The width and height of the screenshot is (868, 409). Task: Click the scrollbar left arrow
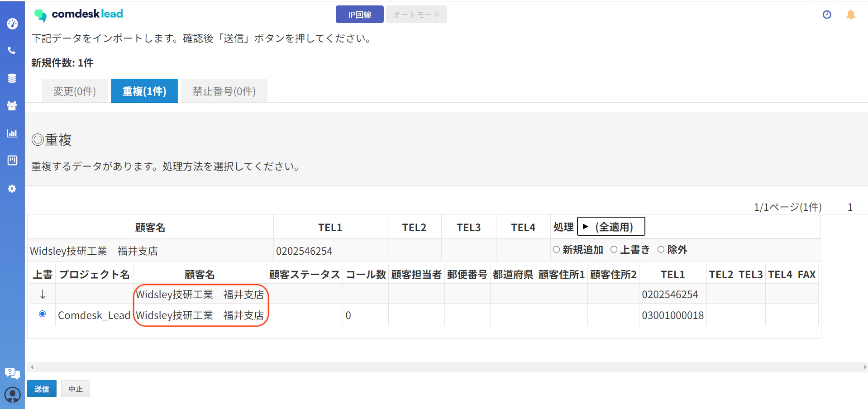[32, 367]
